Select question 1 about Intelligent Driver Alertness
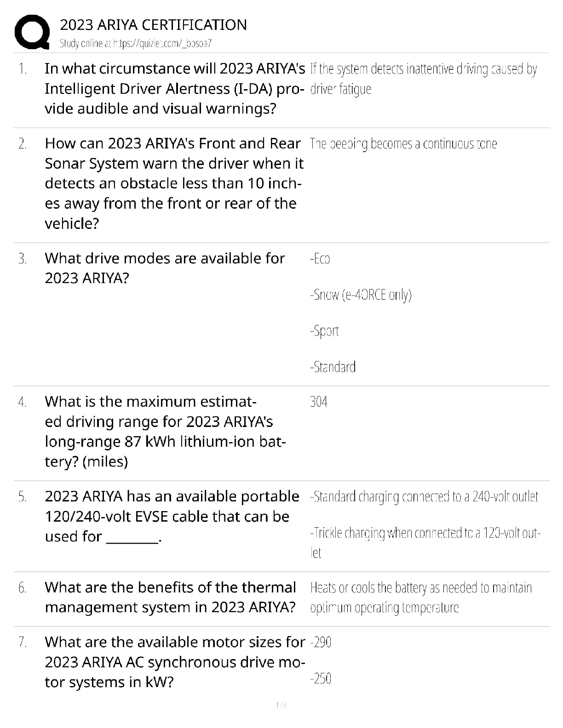The height and width of the screenshot is (728, 563). pos(174,89)
